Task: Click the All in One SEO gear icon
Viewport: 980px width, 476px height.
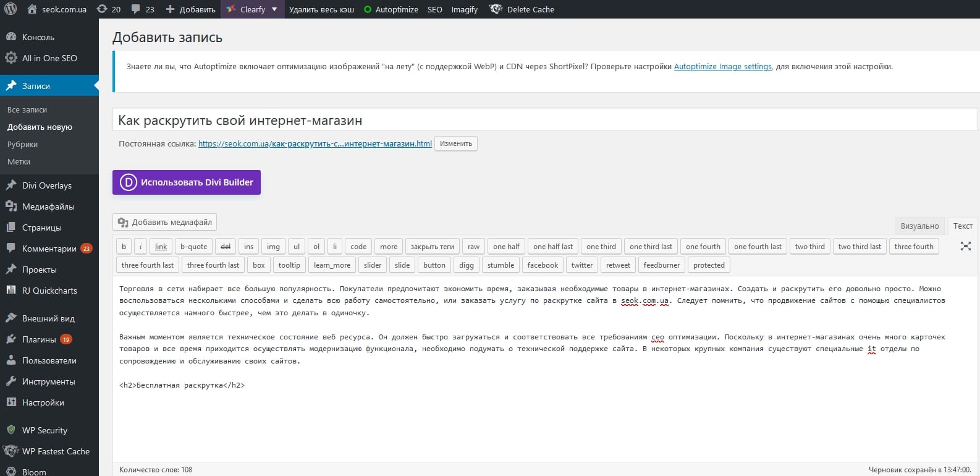Action: (11, 58)
